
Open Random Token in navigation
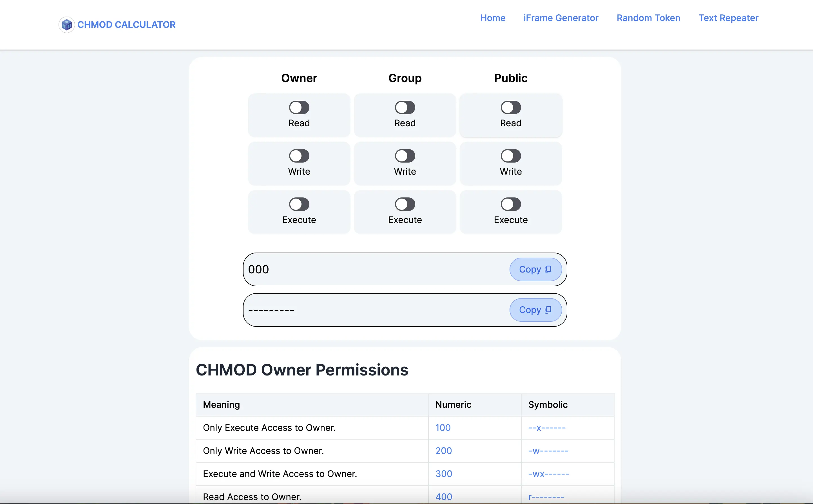pyautogui.click(x=648, y=18)
